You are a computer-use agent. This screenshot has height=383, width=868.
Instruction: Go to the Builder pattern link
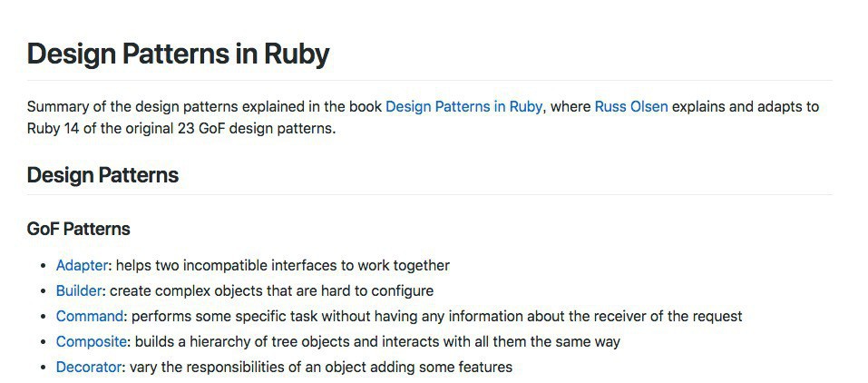[x=79, y=291]
